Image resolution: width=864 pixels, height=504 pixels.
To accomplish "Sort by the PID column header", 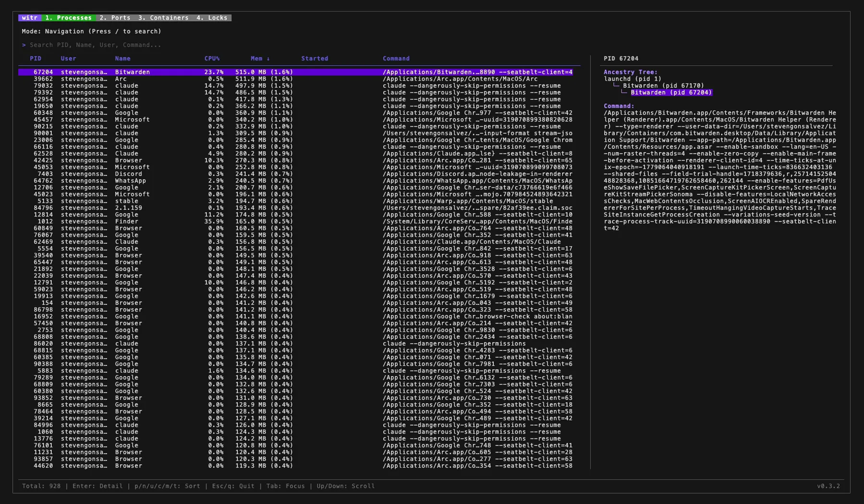I will [x=36, y=59].
